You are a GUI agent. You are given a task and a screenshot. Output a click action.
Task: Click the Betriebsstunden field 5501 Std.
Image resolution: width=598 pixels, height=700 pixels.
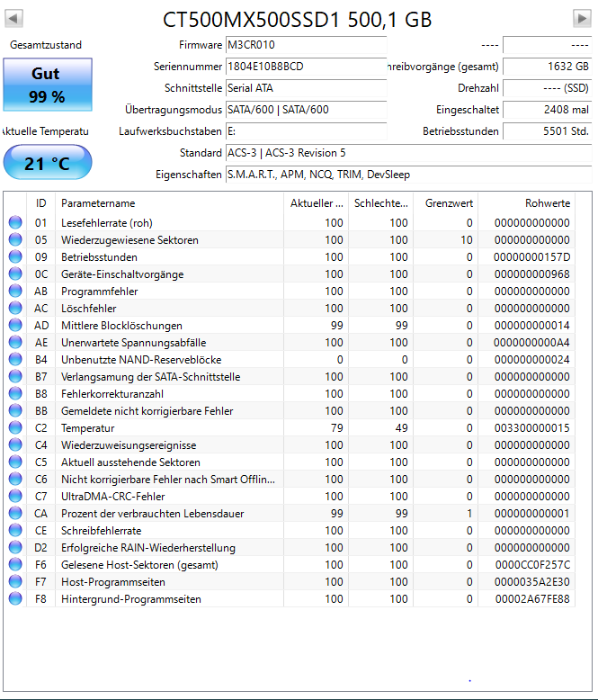coord(547,131)
